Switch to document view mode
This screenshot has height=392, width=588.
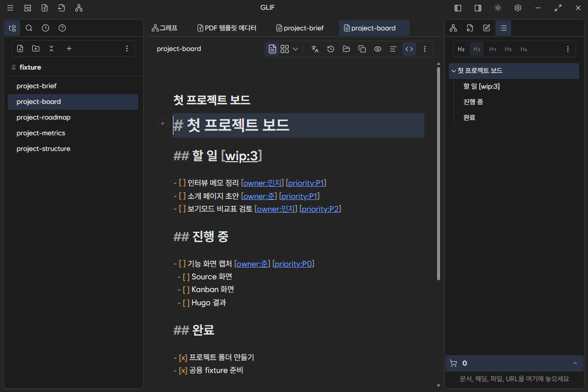(272, 49)
